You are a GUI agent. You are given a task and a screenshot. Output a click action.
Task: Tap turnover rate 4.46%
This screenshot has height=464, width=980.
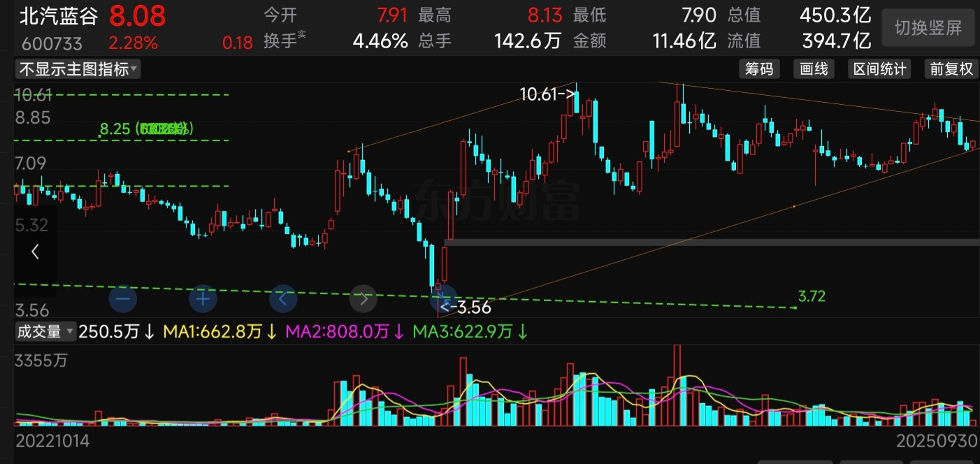tap(380, 41)
